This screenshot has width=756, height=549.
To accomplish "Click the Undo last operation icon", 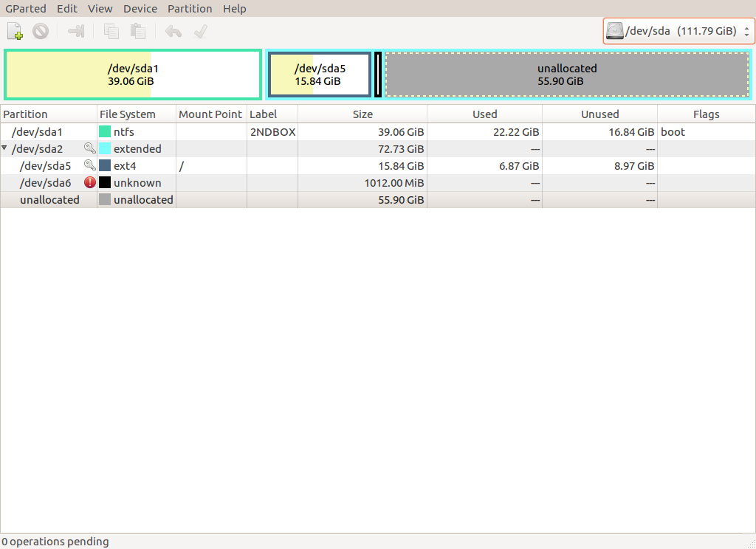I will [x=173, y=32].
